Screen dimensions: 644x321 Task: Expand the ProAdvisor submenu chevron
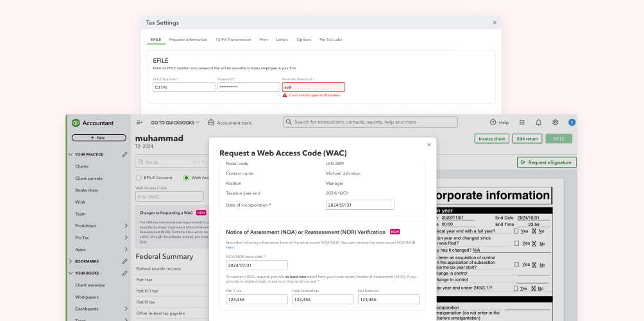click(x=126, y=225)
